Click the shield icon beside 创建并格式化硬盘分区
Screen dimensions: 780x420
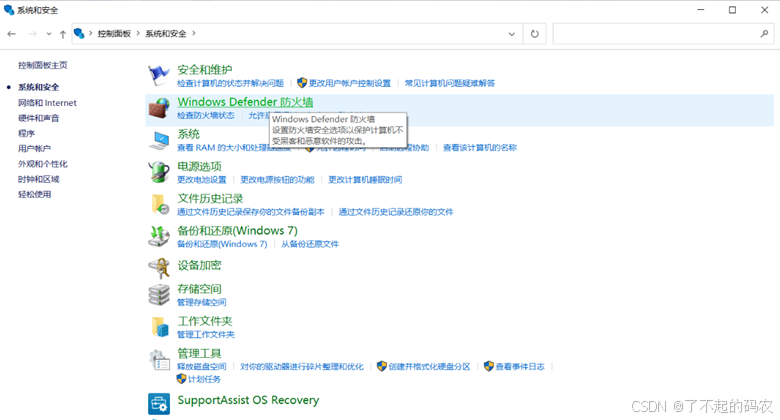(382, 366)
